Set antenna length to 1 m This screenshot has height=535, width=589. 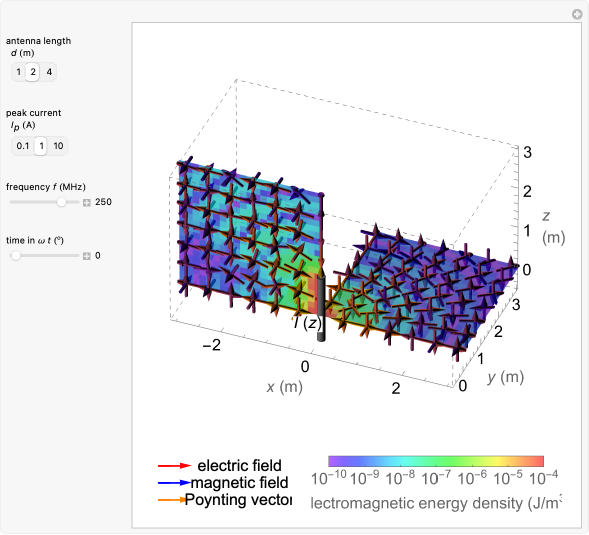(x=18, y=72)
